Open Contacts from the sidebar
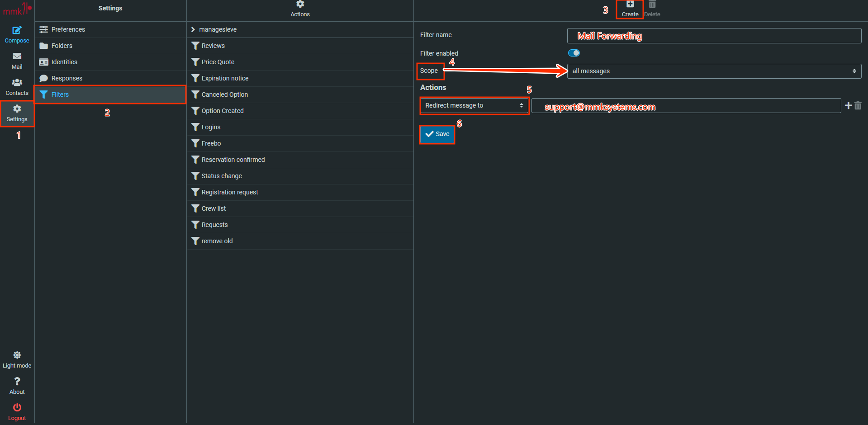868x425 pixels. point(17,87)
